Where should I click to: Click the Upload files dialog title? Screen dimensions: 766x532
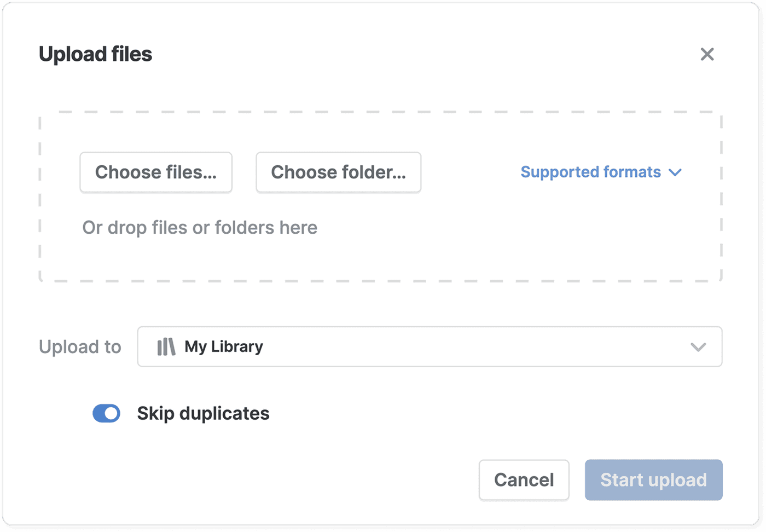coord(95,54)
